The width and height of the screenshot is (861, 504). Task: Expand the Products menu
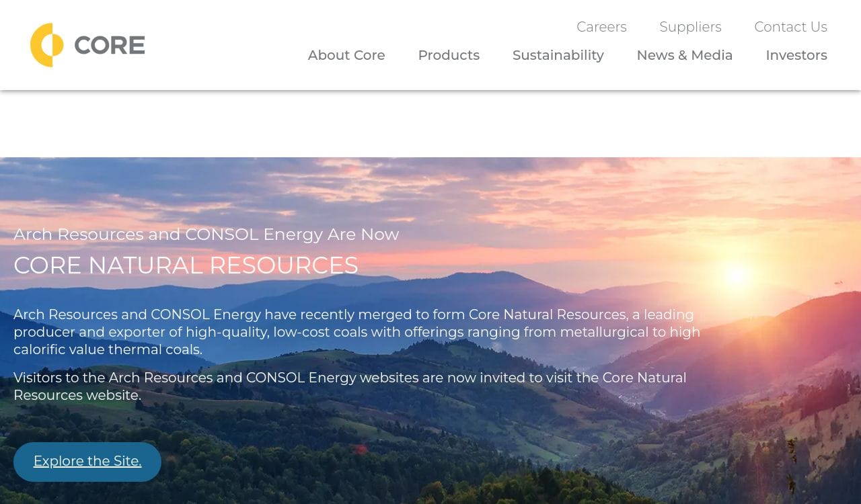tap(449, 55)
